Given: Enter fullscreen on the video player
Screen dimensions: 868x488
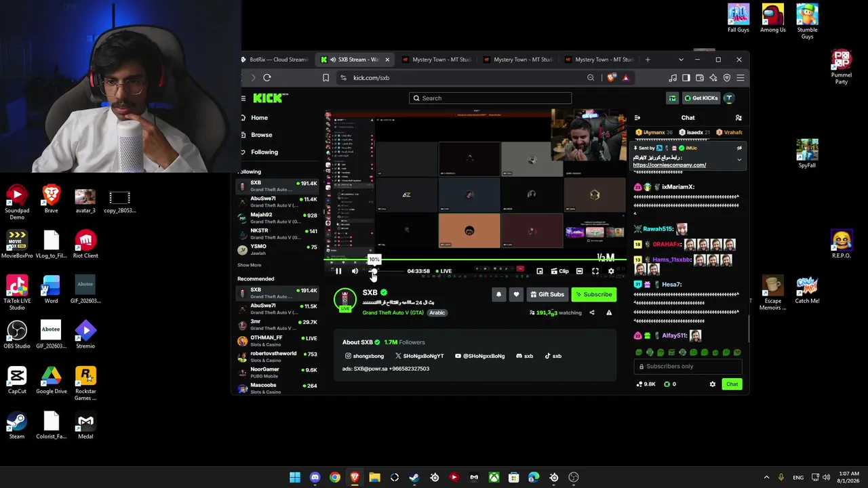Looking at the screenshot, I should click(x=595, y=271).
